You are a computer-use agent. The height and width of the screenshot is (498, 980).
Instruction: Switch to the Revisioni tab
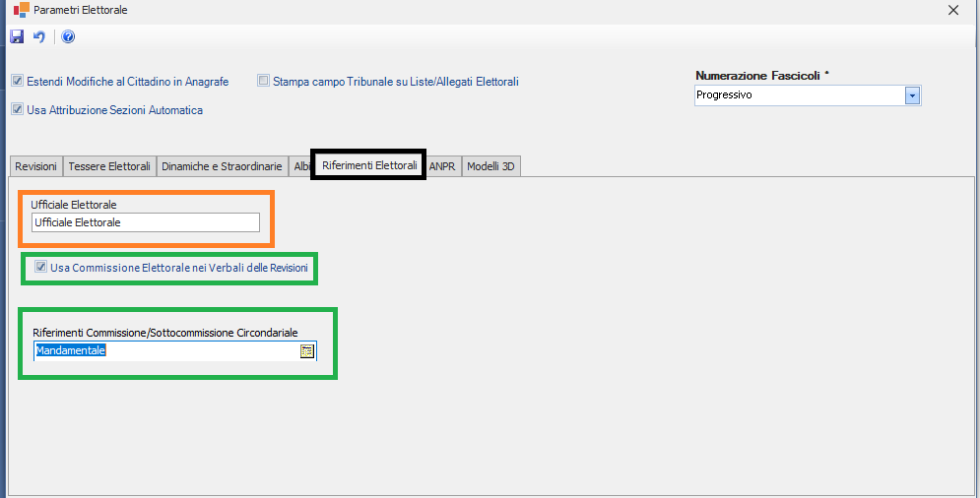click(x=35, y=166)
